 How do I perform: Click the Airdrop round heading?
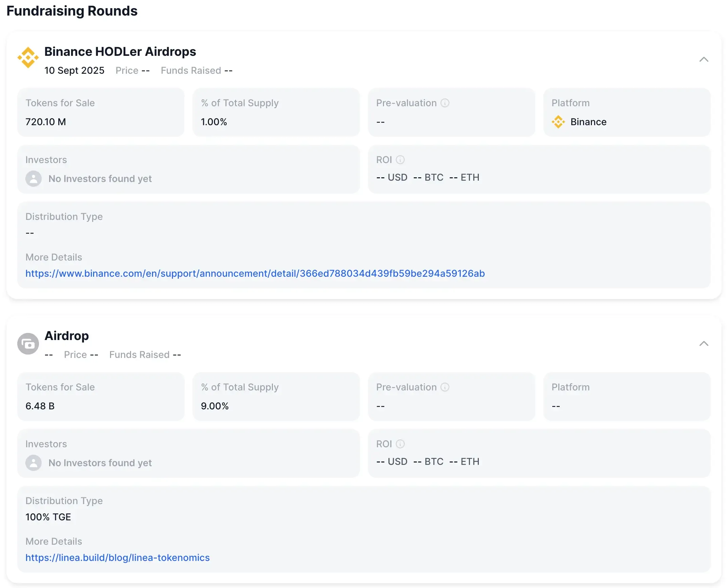(66, 336)
